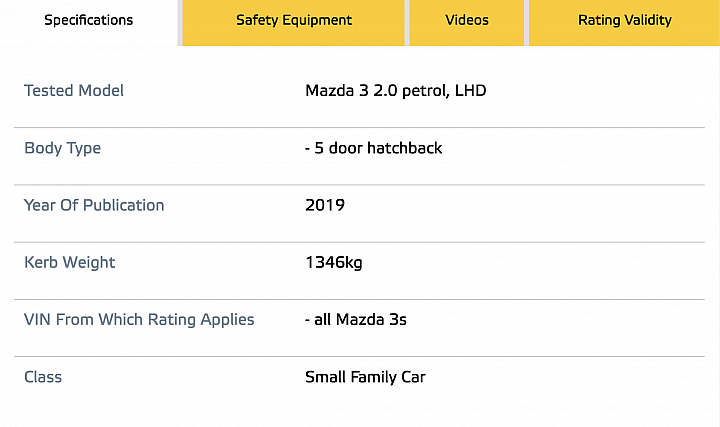720x427 pixels.
Task: Open the Rating Validity tab
Action: click(624, 21)
